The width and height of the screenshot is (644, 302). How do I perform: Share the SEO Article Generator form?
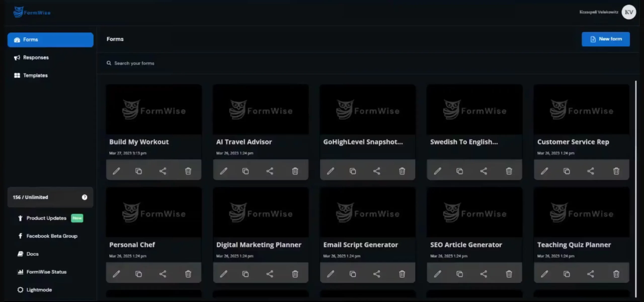tap(484, 274)
